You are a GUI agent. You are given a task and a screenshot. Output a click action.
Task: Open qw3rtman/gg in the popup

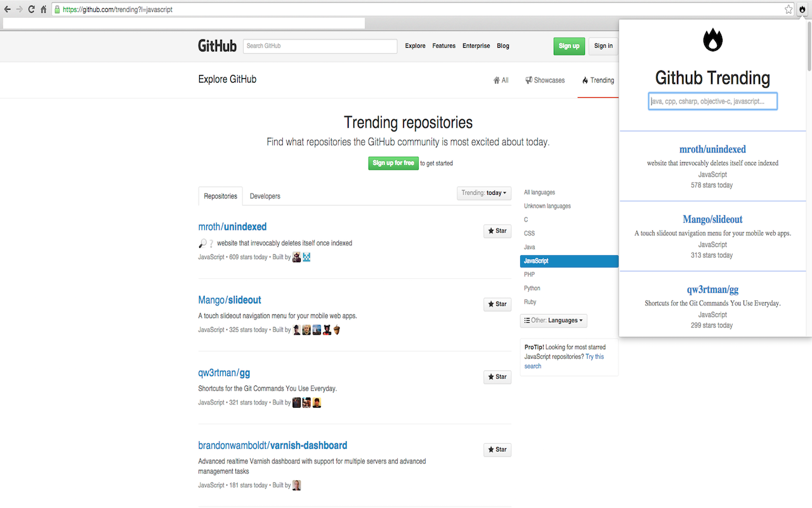click(713, 290)
